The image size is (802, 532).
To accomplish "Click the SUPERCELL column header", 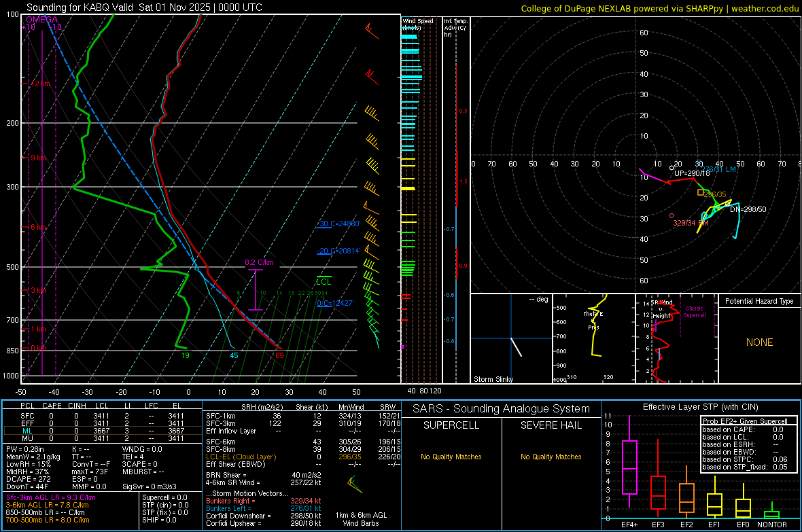I will point(451,425).
